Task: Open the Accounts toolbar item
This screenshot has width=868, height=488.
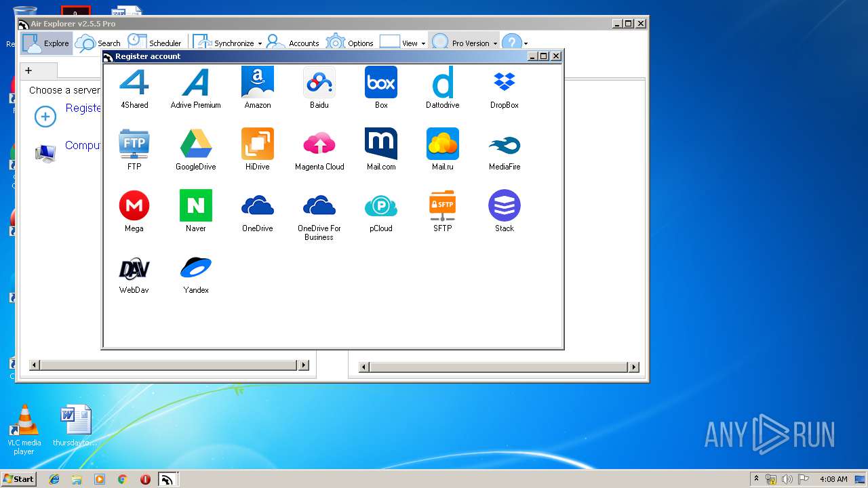Action: coord(292,43)
